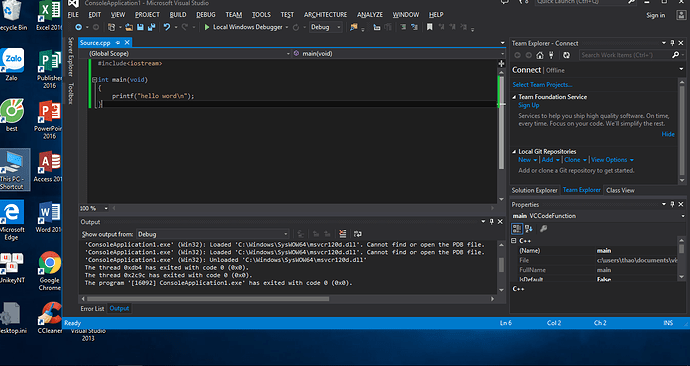This screenshot has height=366, width=690.
Task: Click the Clone link under Git Repositories
Action: coord(572,160)
